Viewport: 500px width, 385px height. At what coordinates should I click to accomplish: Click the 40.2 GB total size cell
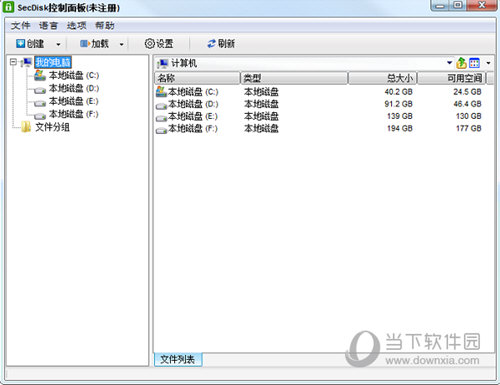click(398, 92)
